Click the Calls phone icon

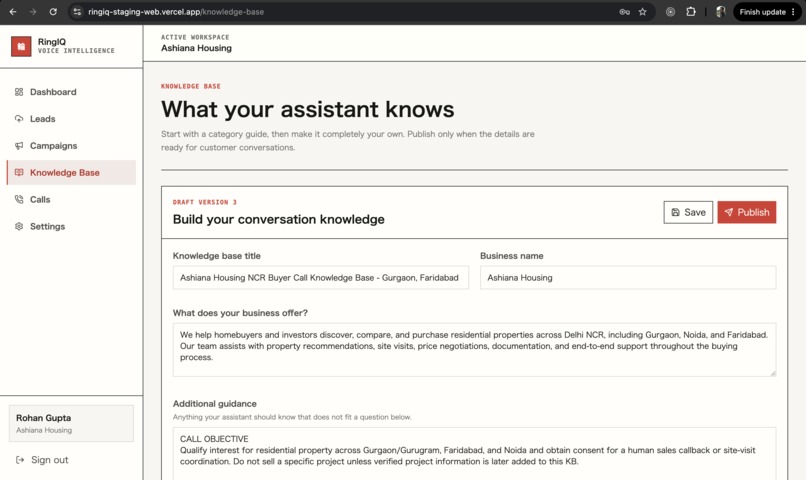click(19, 199)
